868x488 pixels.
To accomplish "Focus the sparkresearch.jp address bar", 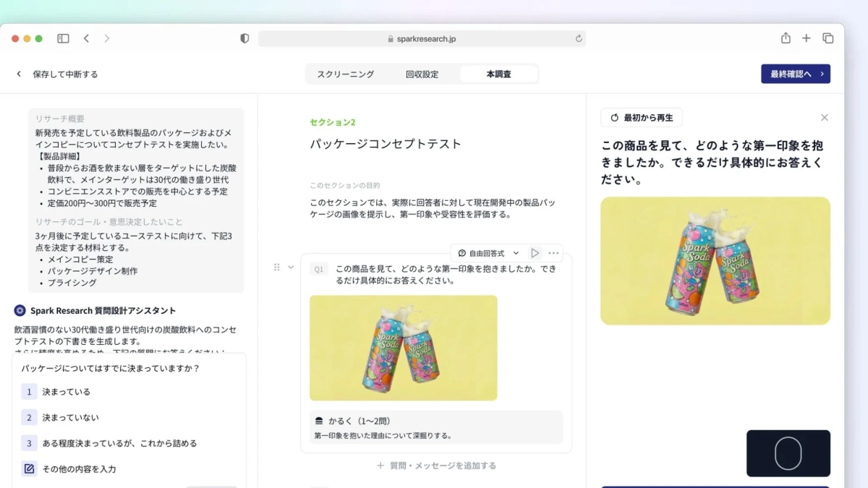I will (x=422, y=39).
